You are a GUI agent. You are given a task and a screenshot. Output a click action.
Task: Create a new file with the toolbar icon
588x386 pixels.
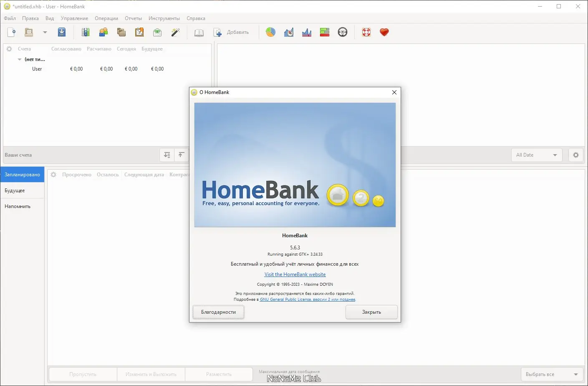coord(12,32)
